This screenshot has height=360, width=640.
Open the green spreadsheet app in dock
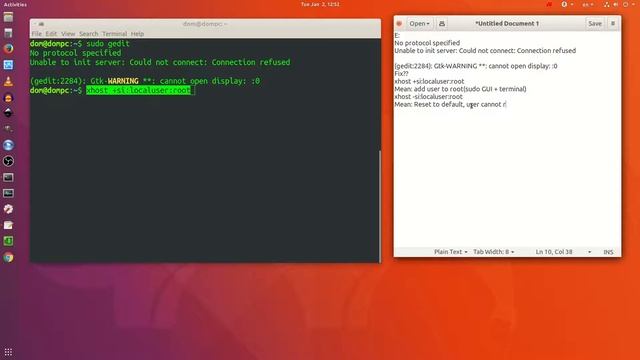click(x=8, y=241)
